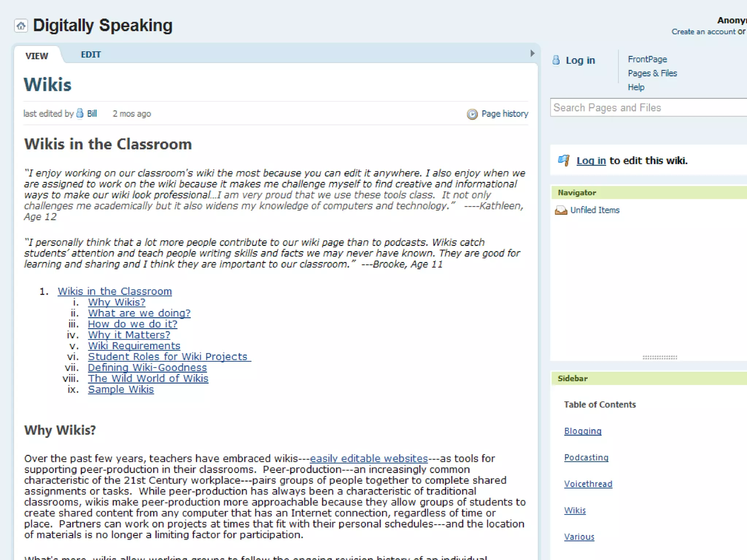This screenshot has height=560, width=747.
Task: Click the Unfiled Items folder icon
Action: point(561,210)
